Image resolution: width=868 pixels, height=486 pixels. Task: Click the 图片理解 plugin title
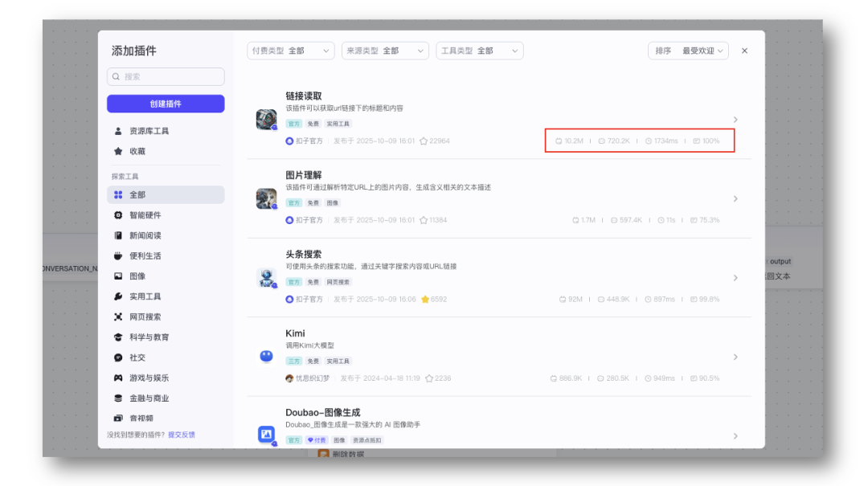tap(303, 175)
